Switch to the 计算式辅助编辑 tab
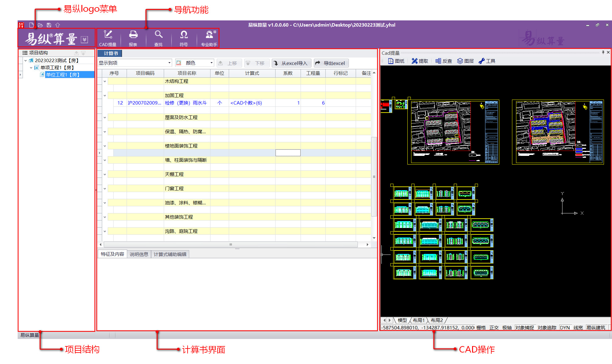 click(170, 254)
